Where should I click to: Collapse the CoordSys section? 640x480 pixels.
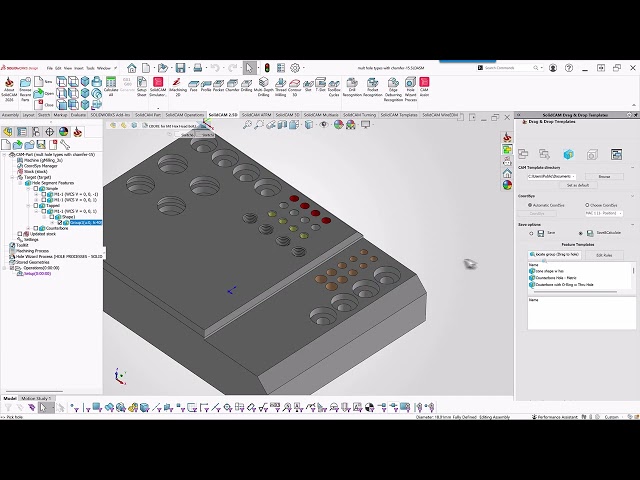click(x=632, y=196)
